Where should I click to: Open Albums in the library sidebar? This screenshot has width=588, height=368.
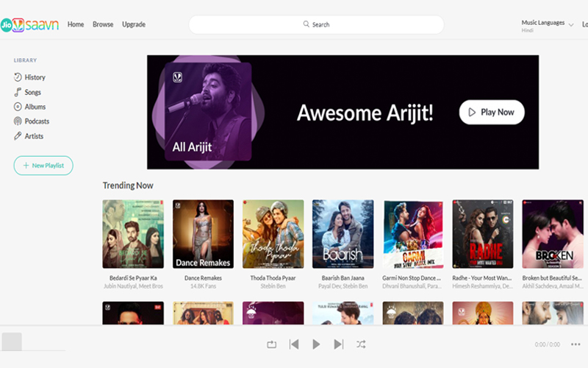[x=35, y=107]
